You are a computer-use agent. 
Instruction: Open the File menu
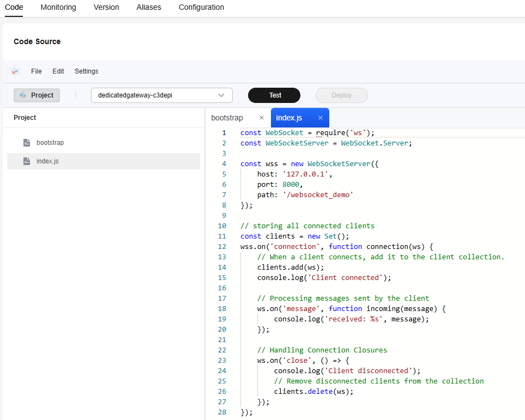pos(36,71)
